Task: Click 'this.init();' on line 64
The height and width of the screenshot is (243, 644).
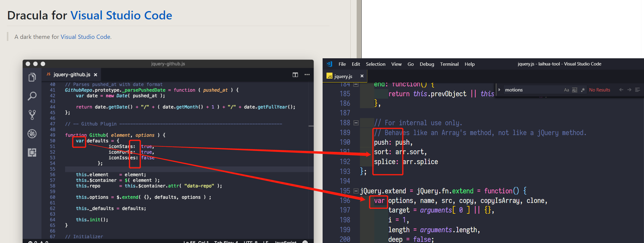Action: click(92, 220)
